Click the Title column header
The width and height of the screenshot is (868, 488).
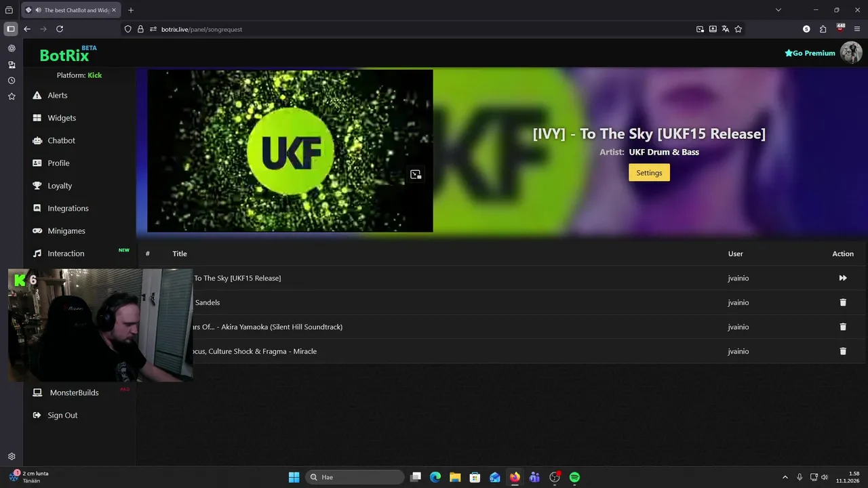[x=180, y=253]
